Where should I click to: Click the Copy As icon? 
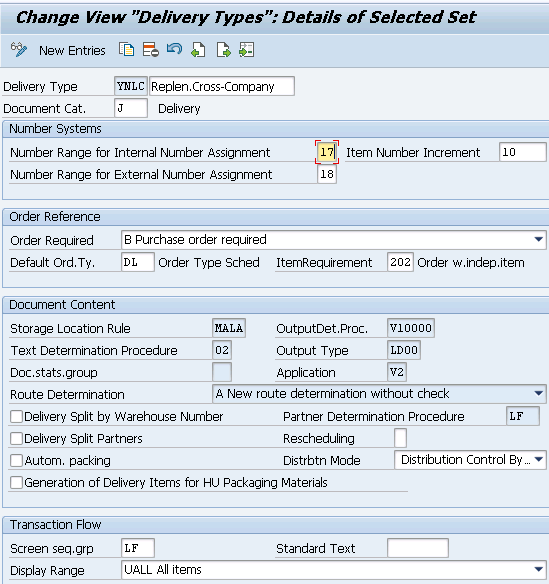[x=127, y=50]
